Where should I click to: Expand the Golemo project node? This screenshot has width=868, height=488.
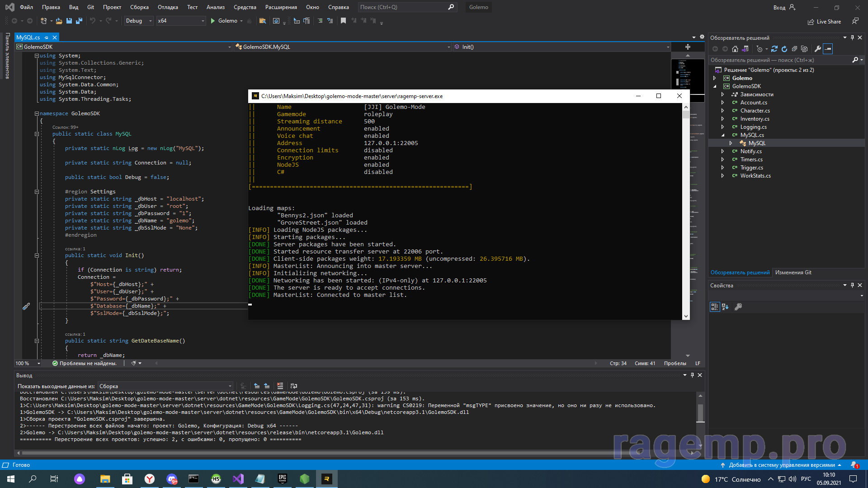[x=715, y=78]
